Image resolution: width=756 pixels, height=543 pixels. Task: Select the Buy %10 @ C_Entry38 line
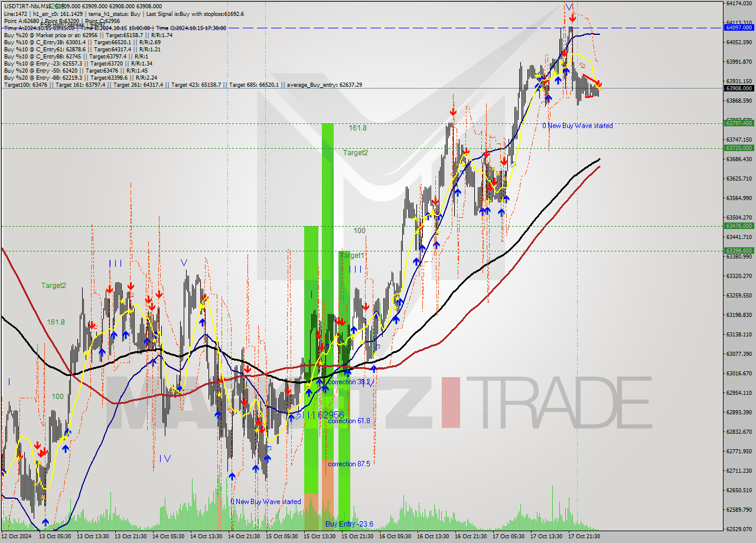(82, 42)
